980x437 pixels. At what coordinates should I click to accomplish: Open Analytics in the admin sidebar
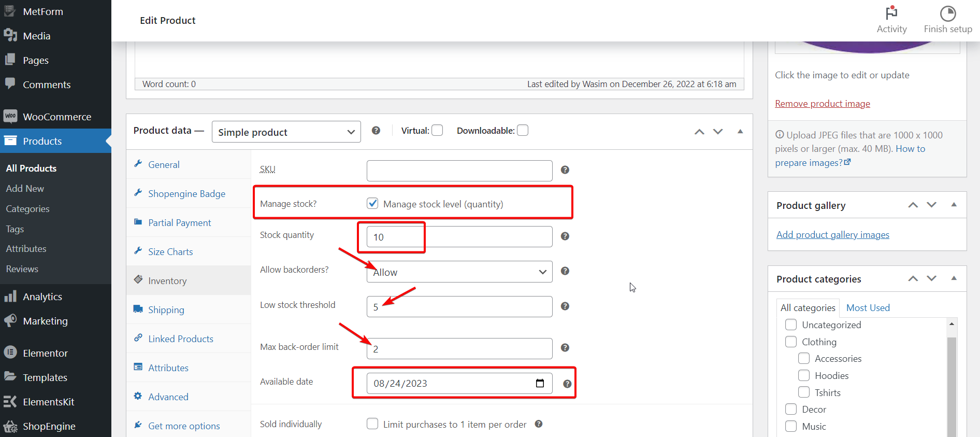point(42,297)
